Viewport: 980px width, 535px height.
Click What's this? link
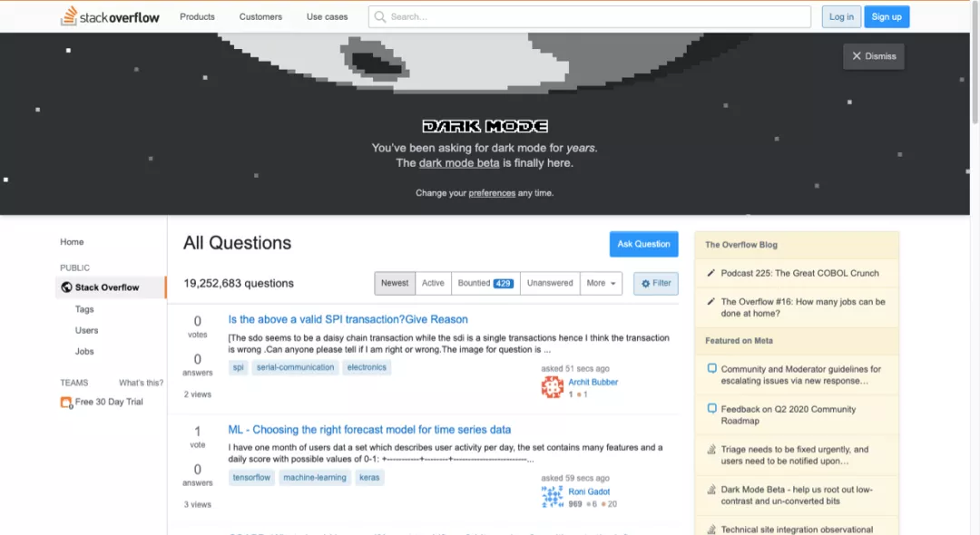pyautogui.click(x=142, y=383)
